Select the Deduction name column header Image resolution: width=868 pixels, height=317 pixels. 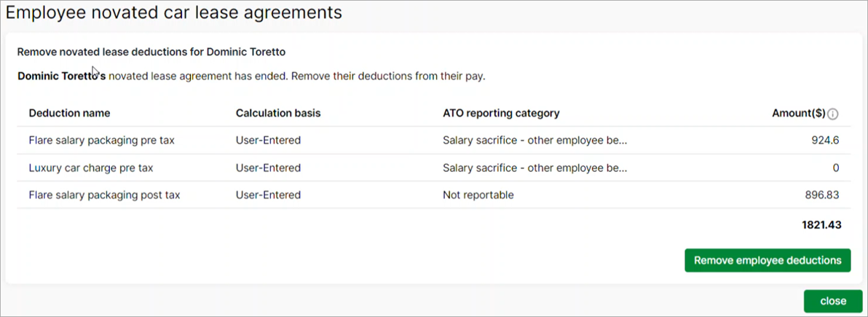[69, 113]
